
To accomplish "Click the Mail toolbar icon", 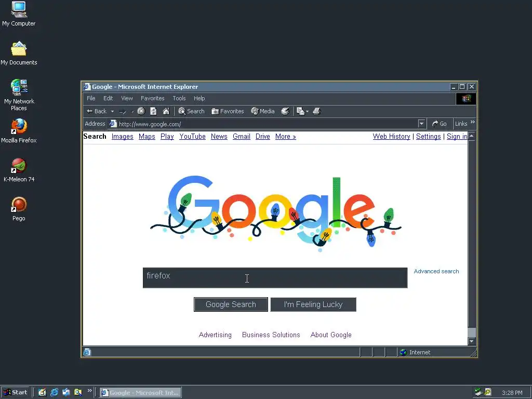I will tap(300, 111).
